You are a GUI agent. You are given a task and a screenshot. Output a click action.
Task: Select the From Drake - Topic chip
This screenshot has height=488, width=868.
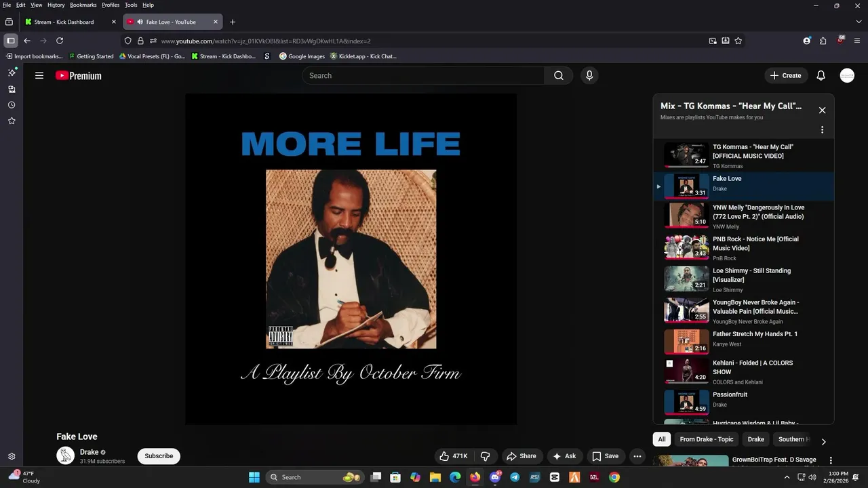click(x=707, y=439)
